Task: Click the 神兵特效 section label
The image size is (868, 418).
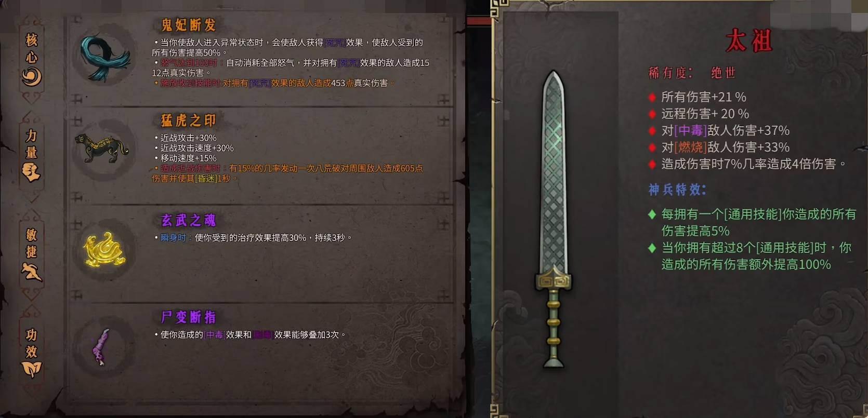Action: tap(677, 190)
